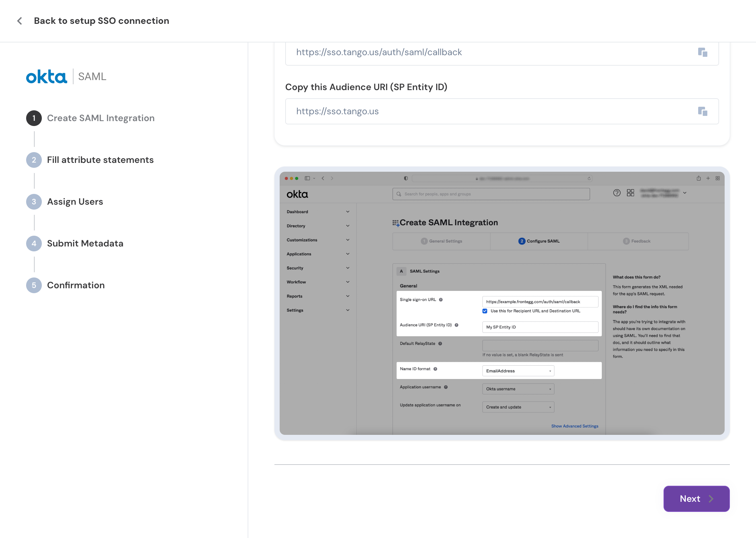Toggle the Recipient URL and Destination URL checkbox
Viewport: 756px width, 538px height.
click(485, 311)
